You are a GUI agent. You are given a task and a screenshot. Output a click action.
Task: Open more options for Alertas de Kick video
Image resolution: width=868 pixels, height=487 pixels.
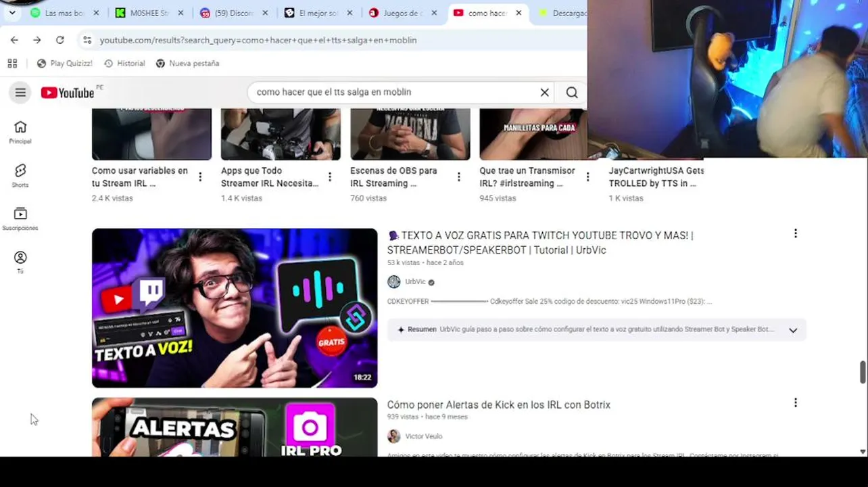(x=796, y=402)
